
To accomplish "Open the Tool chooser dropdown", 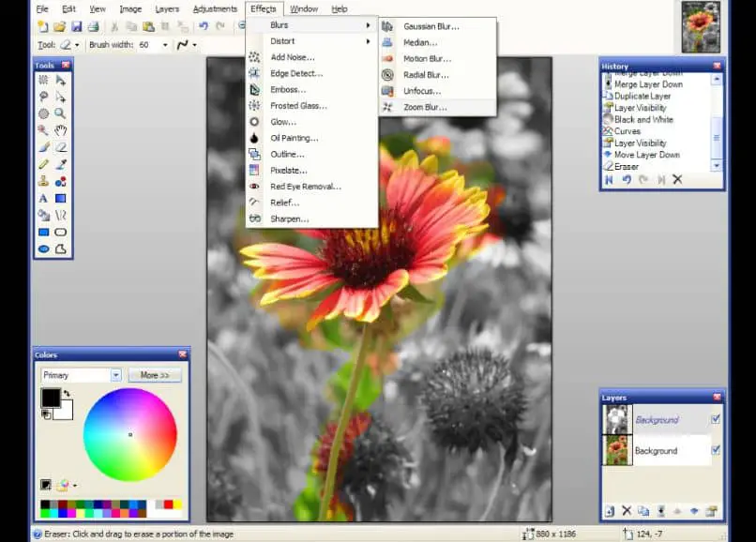I will coord(75,44).
